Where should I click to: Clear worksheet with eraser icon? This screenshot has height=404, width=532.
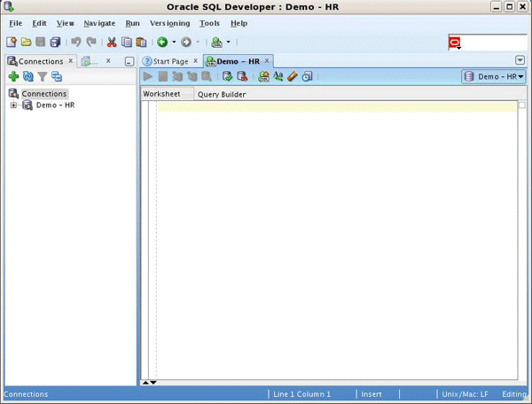click(x=293, y=76)
